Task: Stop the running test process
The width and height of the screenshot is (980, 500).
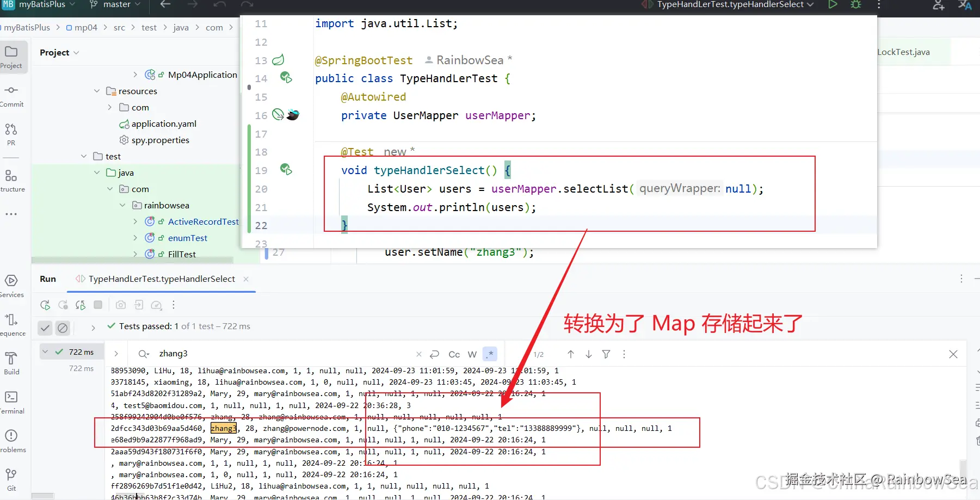Action: pyautogui.click(x=98, y=305)
